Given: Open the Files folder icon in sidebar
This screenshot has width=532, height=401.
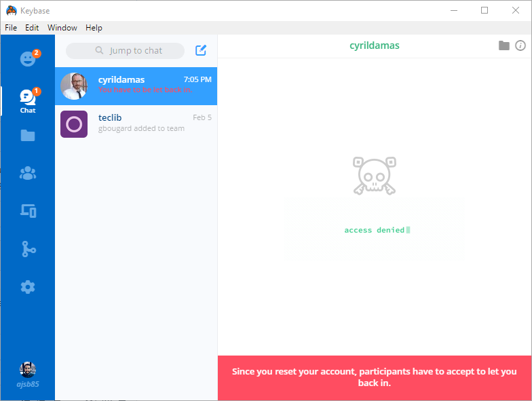Looking at the screenshot, I should 28,136.
